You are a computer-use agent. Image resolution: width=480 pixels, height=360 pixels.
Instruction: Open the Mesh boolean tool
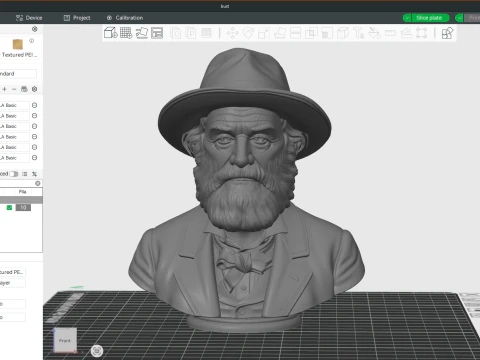(x=311, y=33)
